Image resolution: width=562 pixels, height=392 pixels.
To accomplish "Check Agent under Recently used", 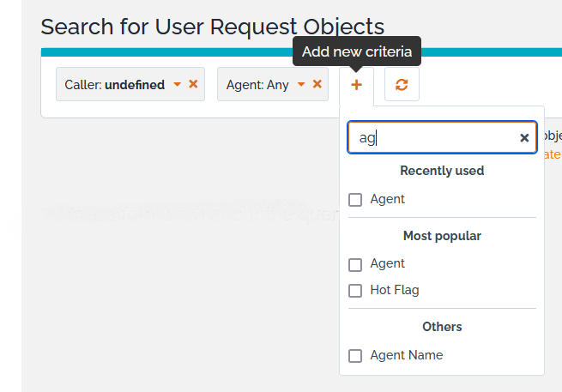I will pyautogui.click(x=355, y=199).
